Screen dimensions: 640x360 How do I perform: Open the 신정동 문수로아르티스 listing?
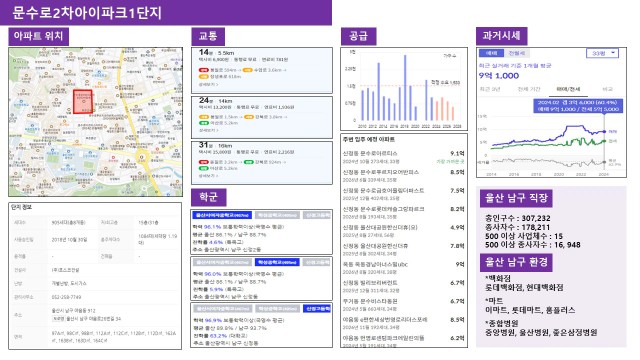[x=403, y=157]
